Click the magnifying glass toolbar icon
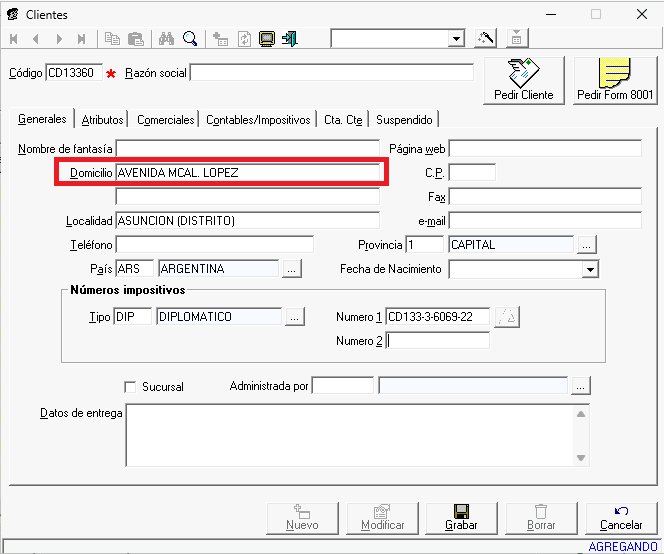This screenshot has width=664, height=554. pos(189,39)
